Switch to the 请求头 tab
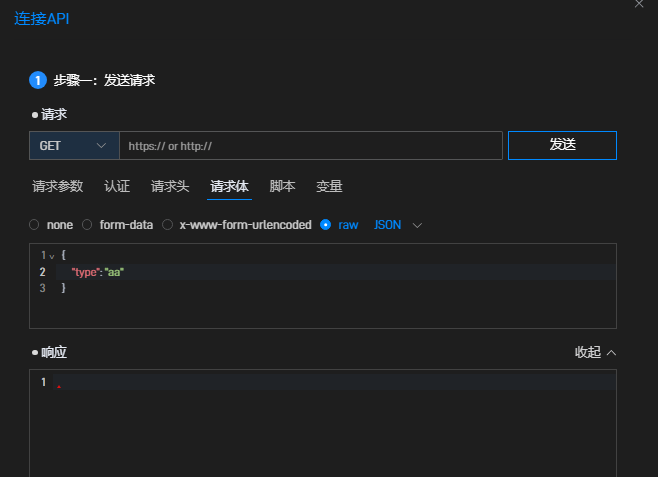The height and width of the screenshot is (477, 658). pyautogui.click(x=170, y=186)
